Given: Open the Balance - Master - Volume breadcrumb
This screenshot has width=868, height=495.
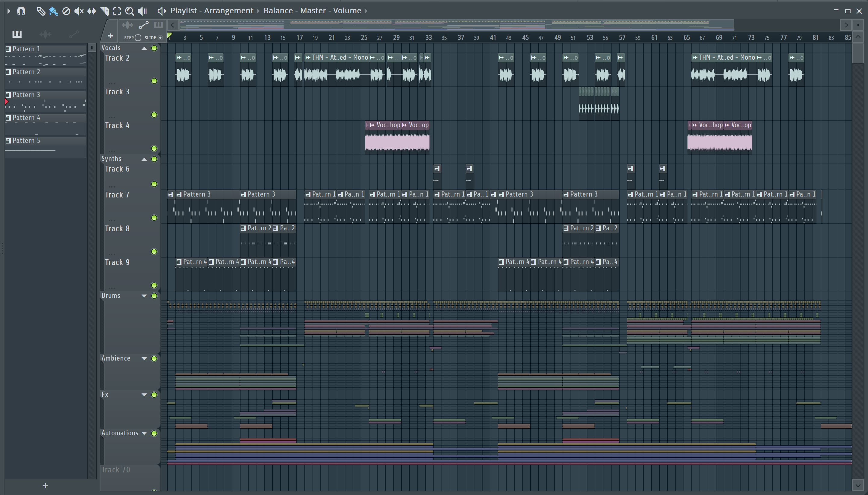Looking at the screenshot, I should point(312,11).
